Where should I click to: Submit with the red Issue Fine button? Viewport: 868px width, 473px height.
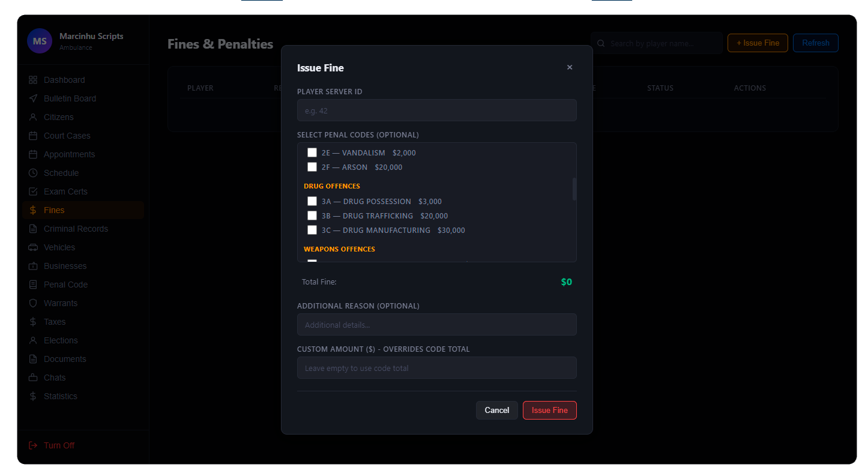tap(549, 410)
